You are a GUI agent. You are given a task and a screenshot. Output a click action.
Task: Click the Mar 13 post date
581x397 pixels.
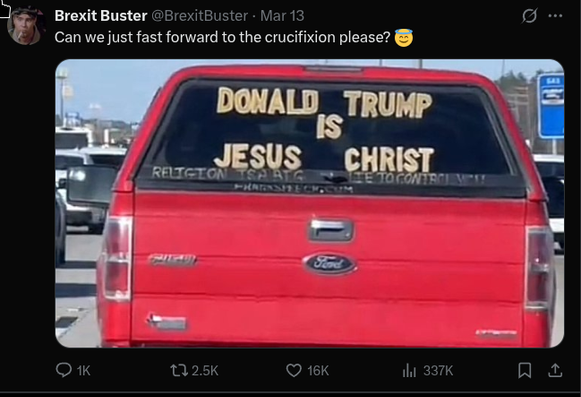point(282,16)
